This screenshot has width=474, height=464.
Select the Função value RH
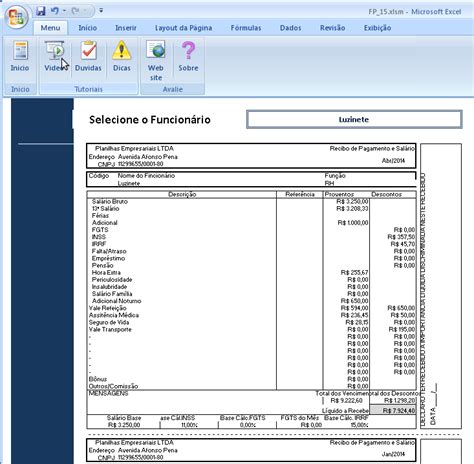329,183
